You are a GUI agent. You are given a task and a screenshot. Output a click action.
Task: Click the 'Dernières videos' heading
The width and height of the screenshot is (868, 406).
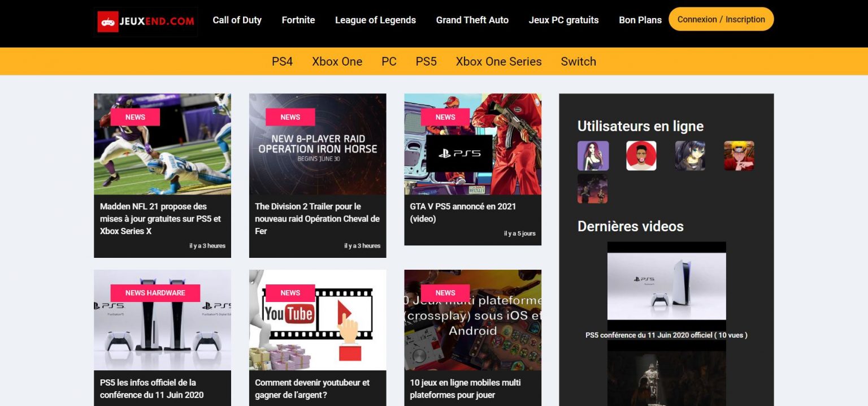click(x=631, y=227)
